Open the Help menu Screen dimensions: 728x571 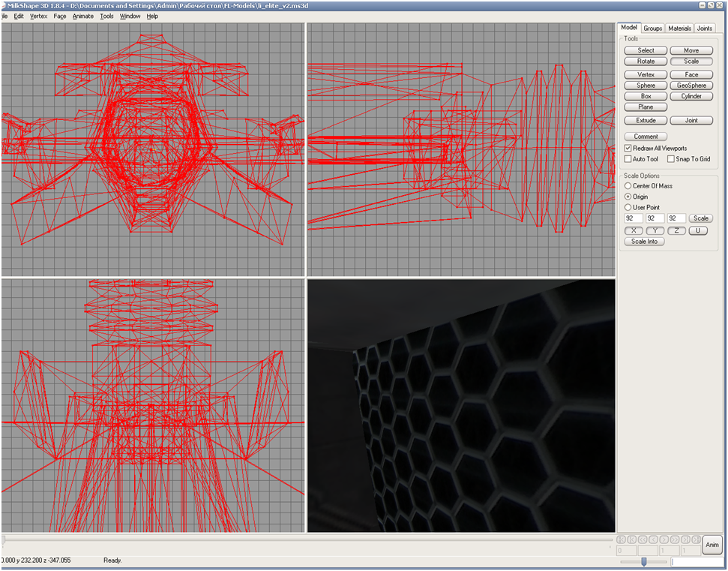152,16
